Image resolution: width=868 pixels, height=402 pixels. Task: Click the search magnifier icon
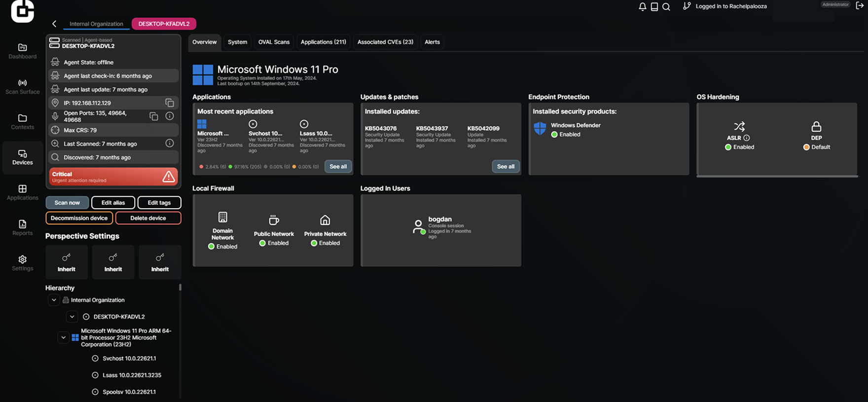pyautogui.click(x=666, y=6)
